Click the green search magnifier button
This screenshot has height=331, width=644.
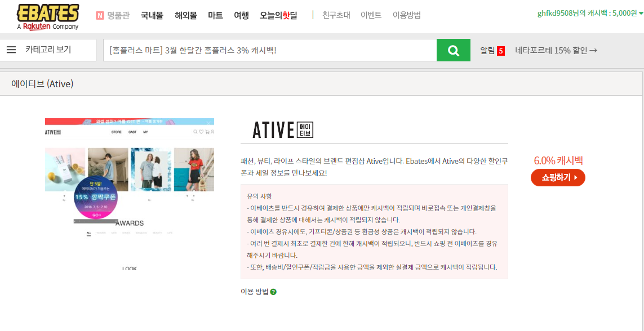click(x=454, y=50)
